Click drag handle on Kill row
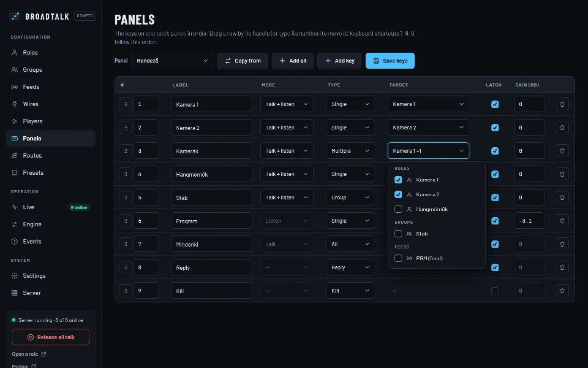The width and height of the screenshot is (588, 368). pos(126,291)
